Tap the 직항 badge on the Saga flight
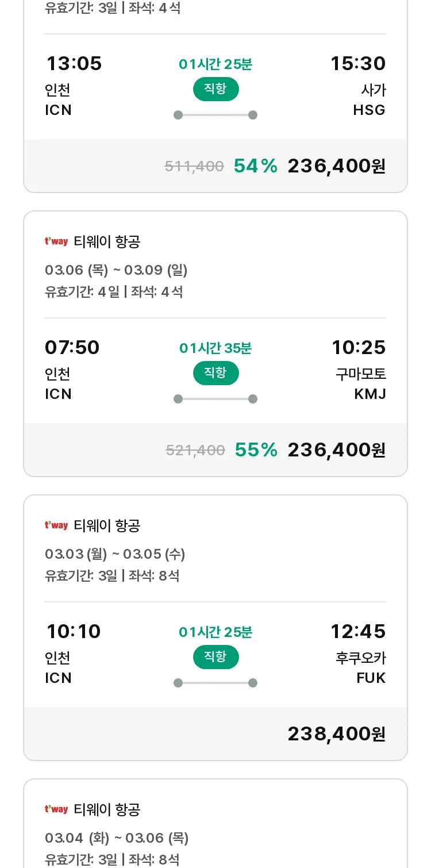The image size is (431, 868). pyautogui.click(x=215, y=89)
